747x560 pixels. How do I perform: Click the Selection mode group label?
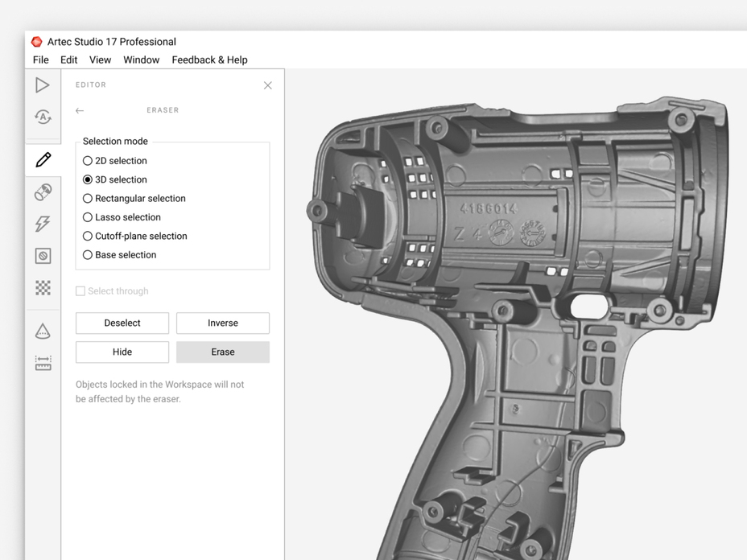115,141
